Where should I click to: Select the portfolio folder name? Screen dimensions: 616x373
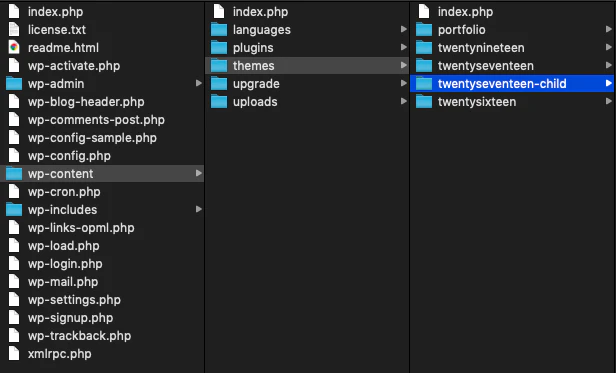point(462,30)
